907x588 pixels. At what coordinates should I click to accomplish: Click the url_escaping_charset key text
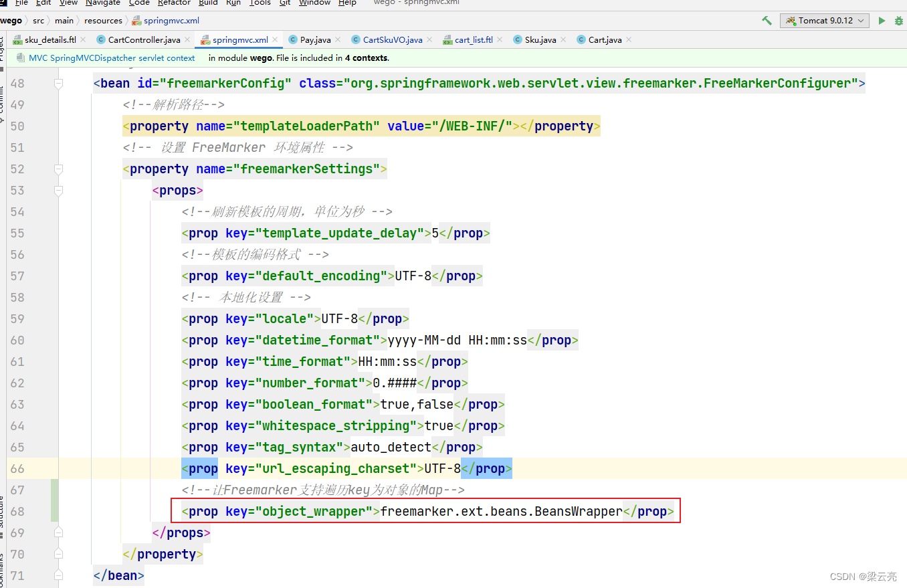(x=336, y=469)
